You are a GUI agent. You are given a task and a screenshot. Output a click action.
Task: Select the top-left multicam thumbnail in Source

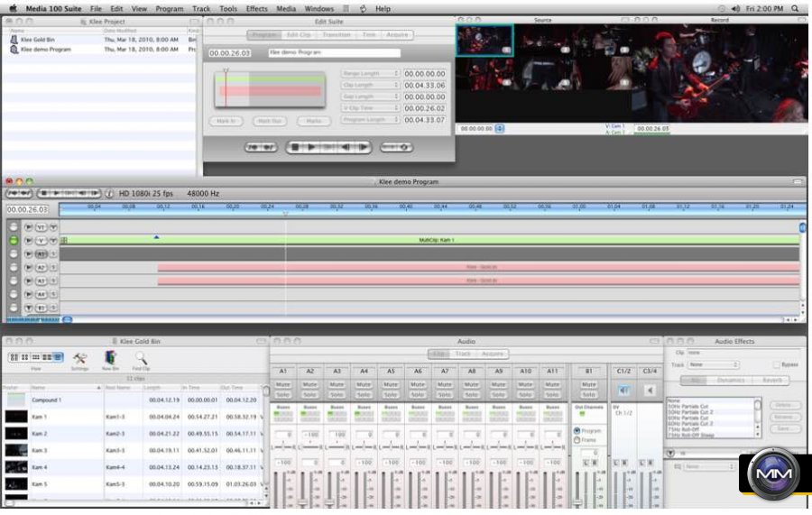coord(484,40)
